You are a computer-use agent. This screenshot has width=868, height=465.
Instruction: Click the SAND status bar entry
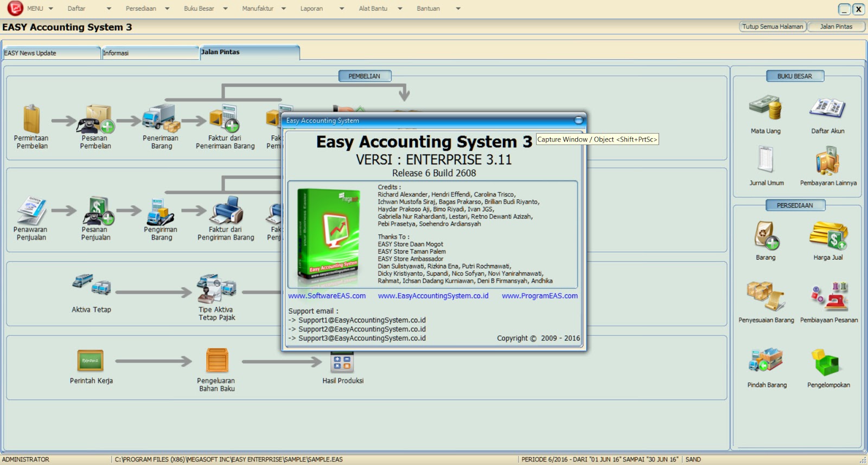tap(693, 460)
